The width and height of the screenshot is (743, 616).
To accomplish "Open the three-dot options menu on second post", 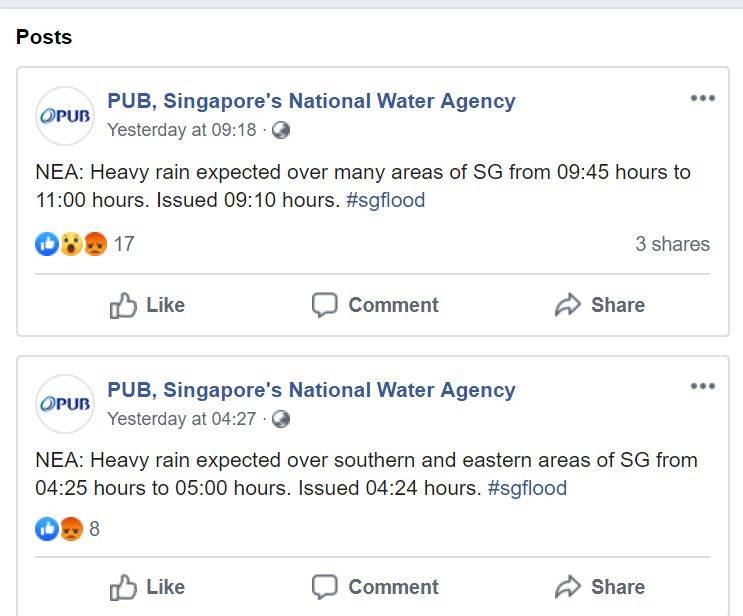I will coord(703,386).
